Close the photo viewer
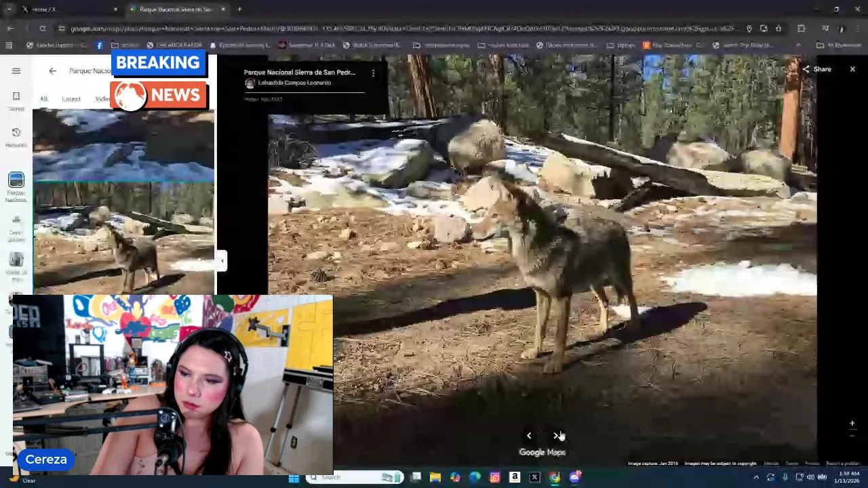This screenshot has width=868, height=488. 852,69
